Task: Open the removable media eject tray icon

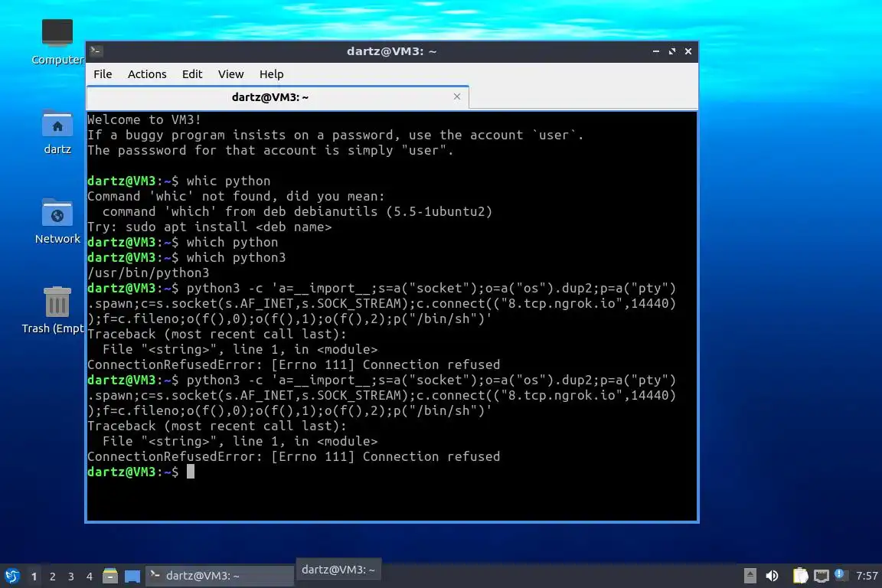Action: pyautogui.click(x=750, y=576)
